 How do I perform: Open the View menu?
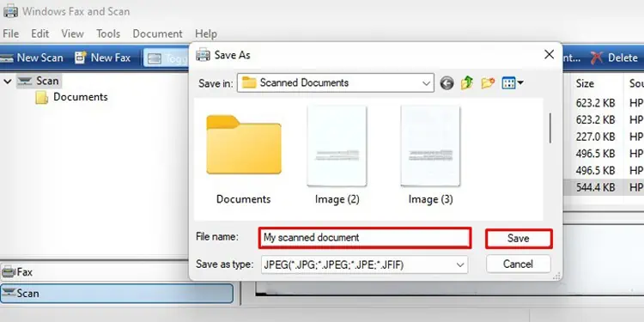click(73, 33)
